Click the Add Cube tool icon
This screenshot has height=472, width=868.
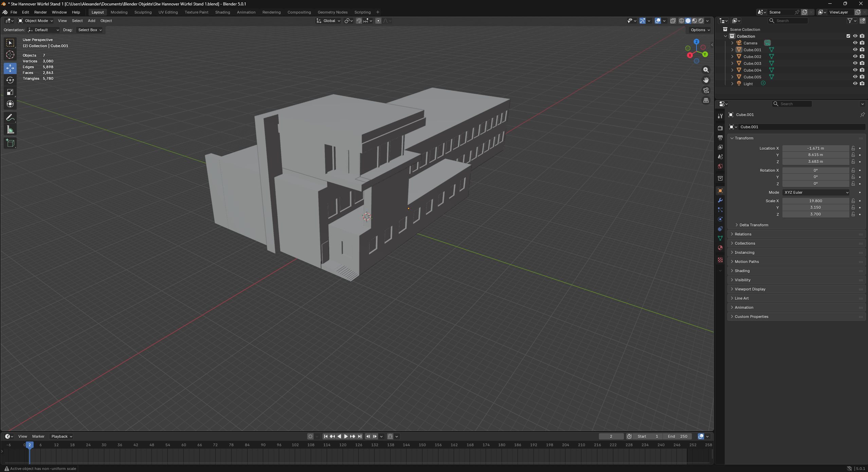[x=10, y=143]
